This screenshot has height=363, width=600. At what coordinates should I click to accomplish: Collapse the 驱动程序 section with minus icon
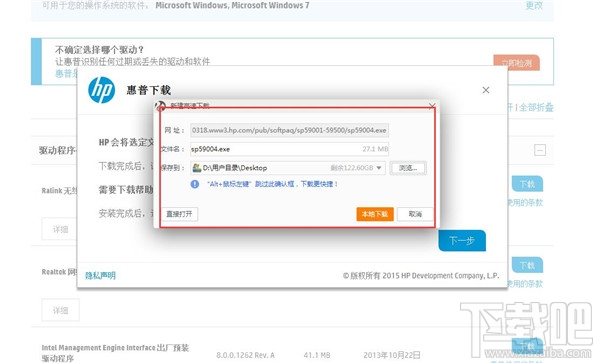coord(540,150)
